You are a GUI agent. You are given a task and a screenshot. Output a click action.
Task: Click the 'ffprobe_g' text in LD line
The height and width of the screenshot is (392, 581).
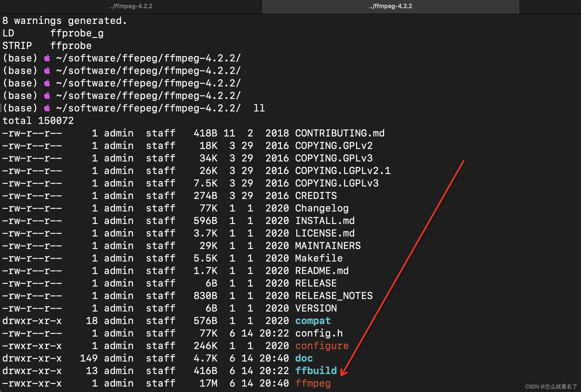[77, 33]
